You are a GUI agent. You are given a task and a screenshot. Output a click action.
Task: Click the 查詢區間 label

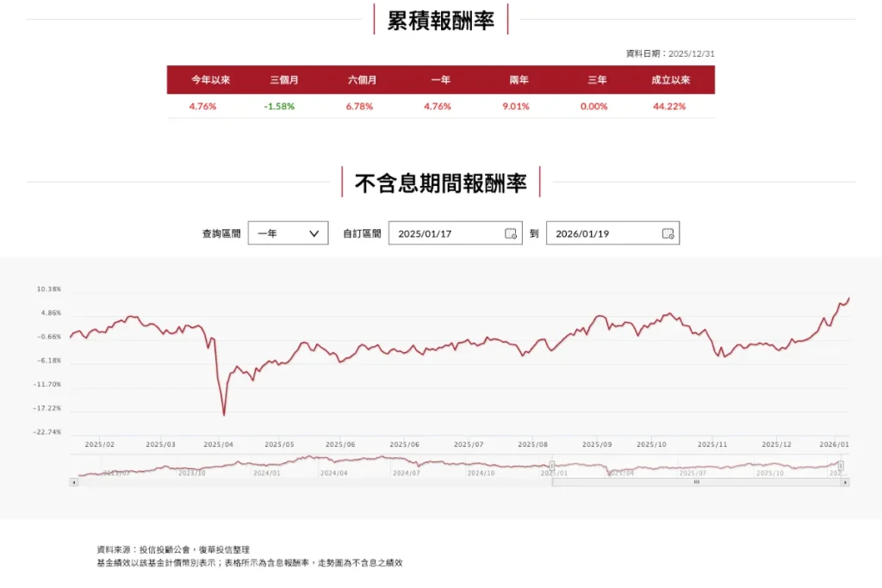tap(221, 233)
